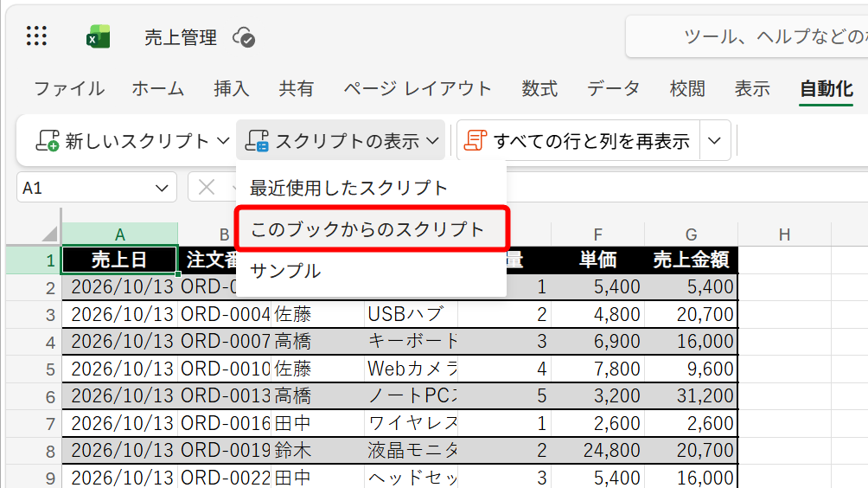This screenshot has width=868, height=488.
Task: Click the 7,800 unit price cell
Action: [x=597, y=369]
